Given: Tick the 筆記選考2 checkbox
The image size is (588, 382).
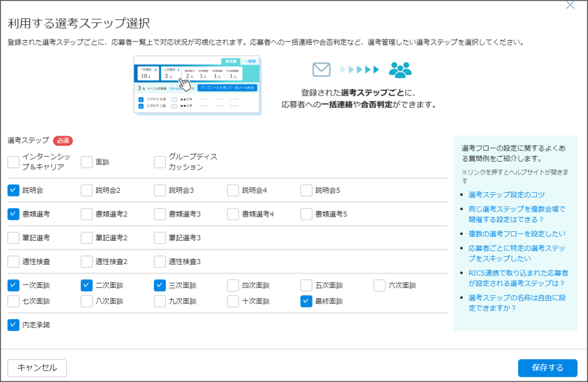Looking at the screenshot, I should coord(86,238).
